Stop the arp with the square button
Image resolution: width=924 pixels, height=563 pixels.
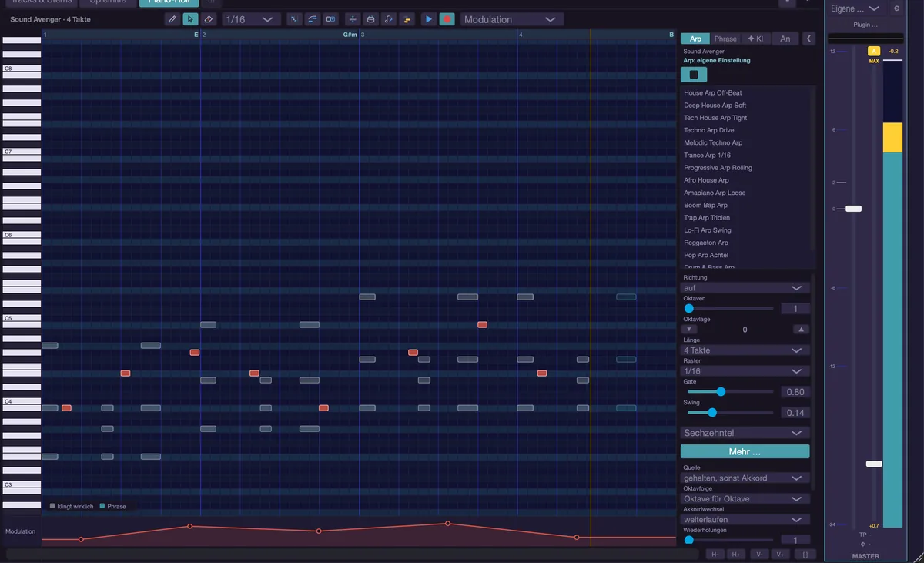[x=694, y=75]
